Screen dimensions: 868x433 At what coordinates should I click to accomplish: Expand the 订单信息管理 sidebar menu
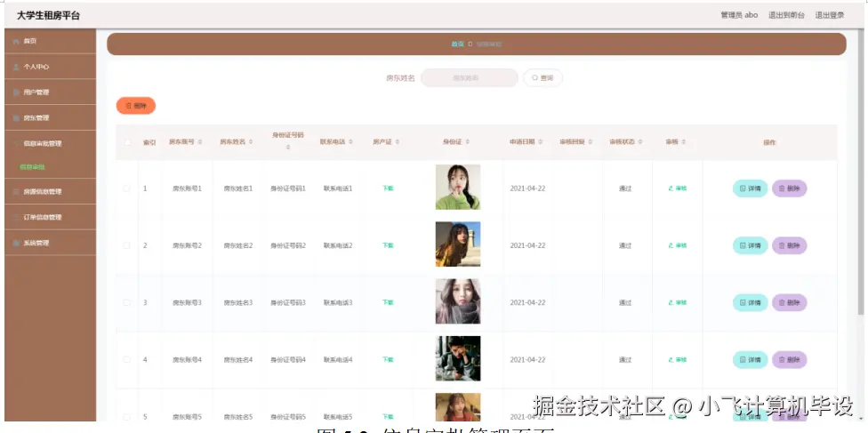51,217
